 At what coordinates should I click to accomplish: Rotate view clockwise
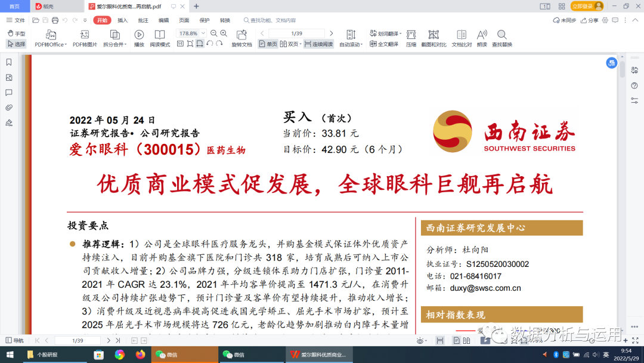click(x=219, y=44)
